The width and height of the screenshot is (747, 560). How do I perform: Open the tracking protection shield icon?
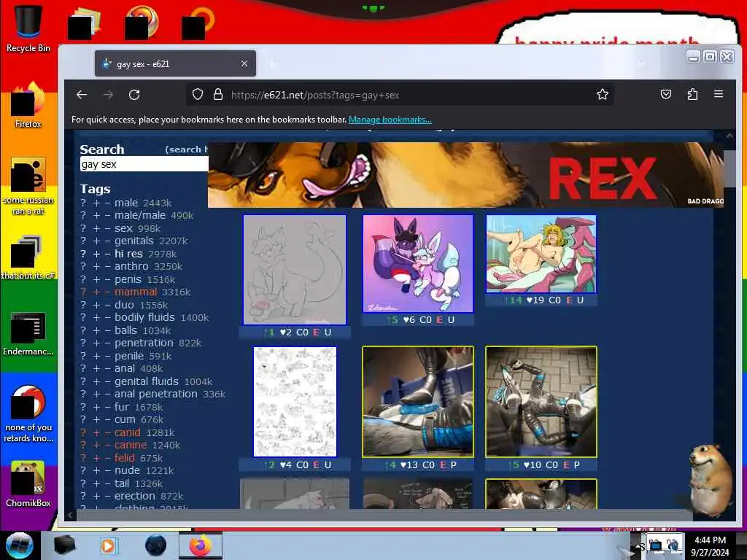(198, 94)
